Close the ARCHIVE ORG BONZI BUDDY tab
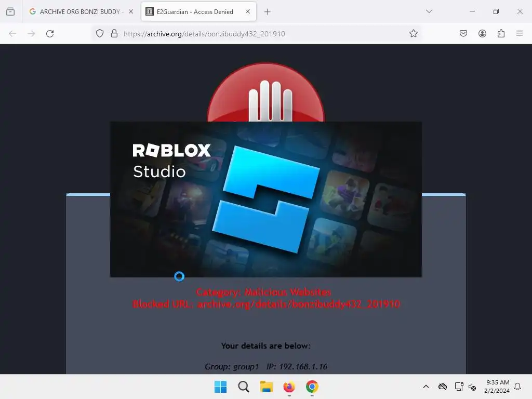 131,11
